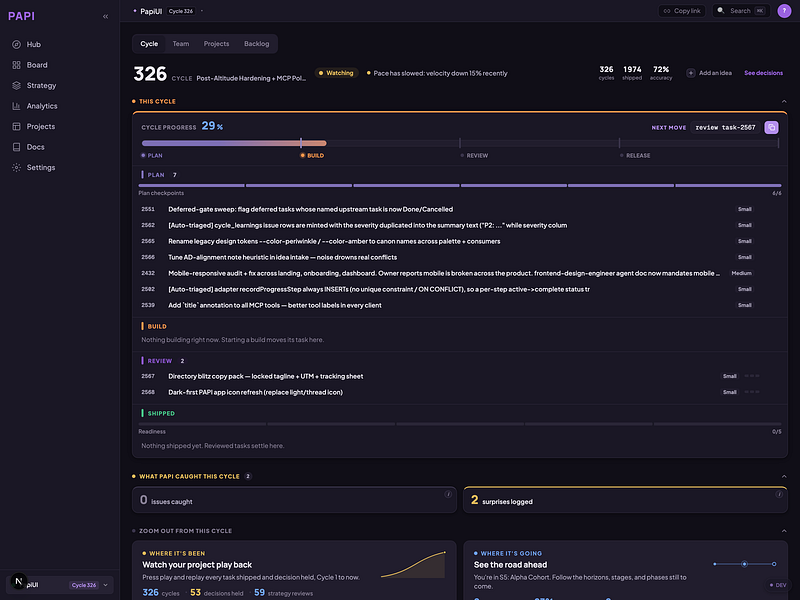Image resolution: width=800 pixels, height=600 pixels.
Task: Open task 2568 Dark-first PAPI app icon refresh
Action: pos(460,392)
